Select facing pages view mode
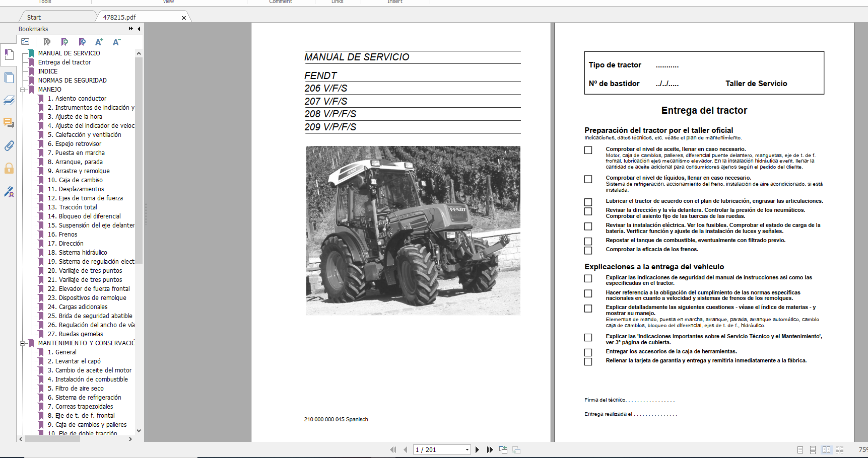This screenshot has height=458, width=868. click(826, 449)
